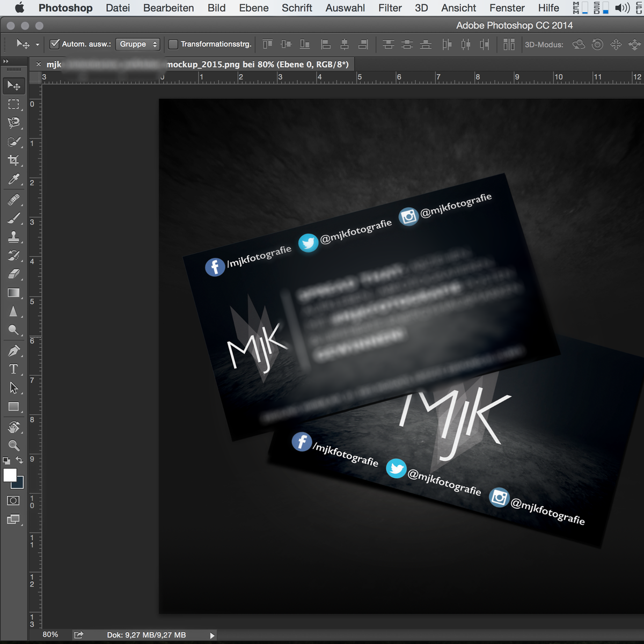Swap foreground and background colors
Viewport: 644px width, 644px height.
[19, 460]
